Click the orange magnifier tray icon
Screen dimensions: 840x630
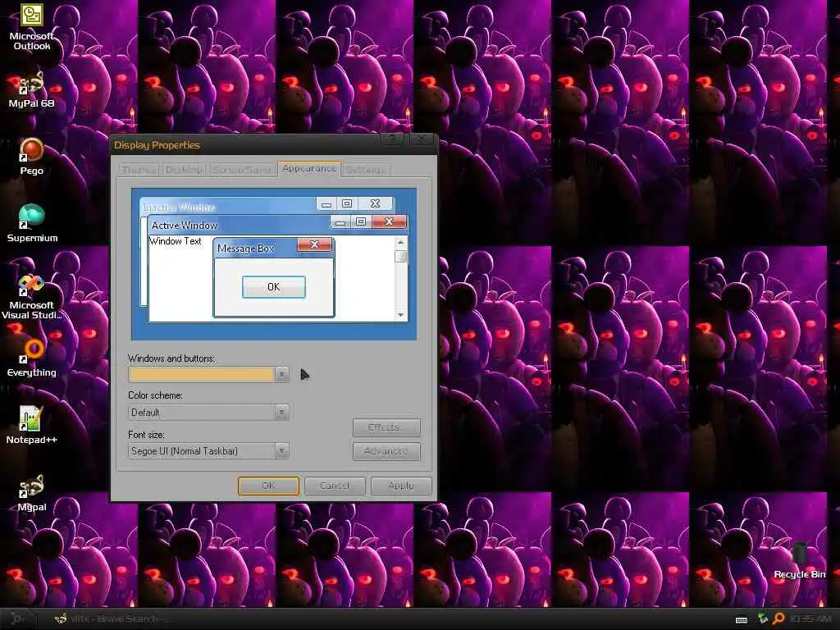pos(779,619)
